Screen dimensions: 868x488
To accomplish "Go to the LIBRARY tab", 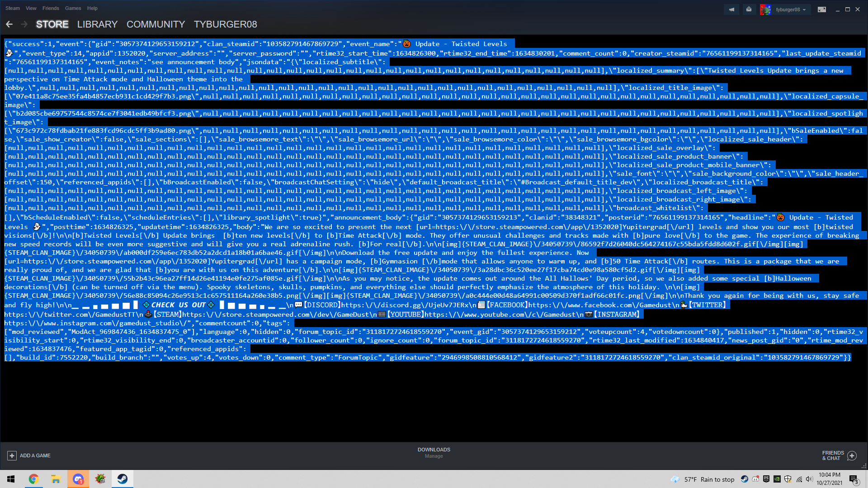I will pos(97,24).
